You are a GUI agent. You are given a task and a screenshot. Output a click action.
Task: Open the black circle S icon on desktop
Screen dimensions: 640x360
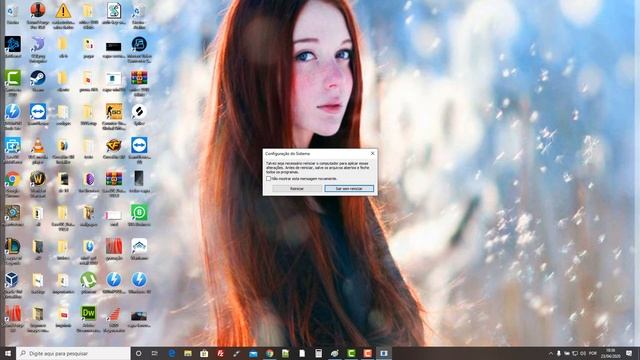click(139, 111)
